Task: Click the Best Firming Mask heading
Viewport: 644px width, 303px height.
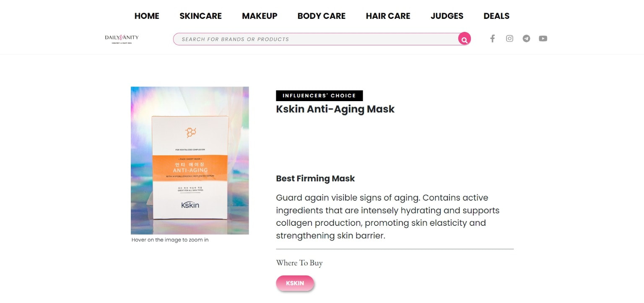Action: point(315,178)
